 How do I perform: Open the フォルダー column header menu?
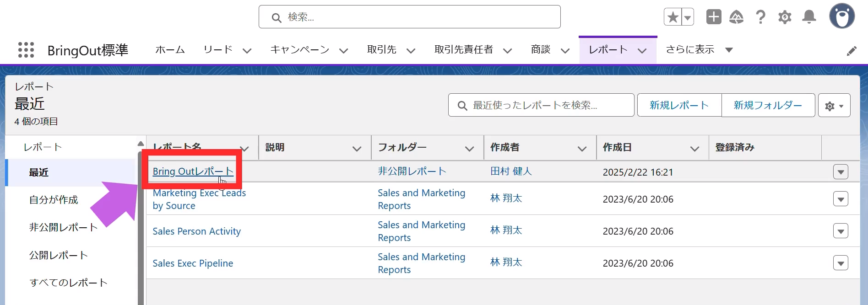(470, 149)
